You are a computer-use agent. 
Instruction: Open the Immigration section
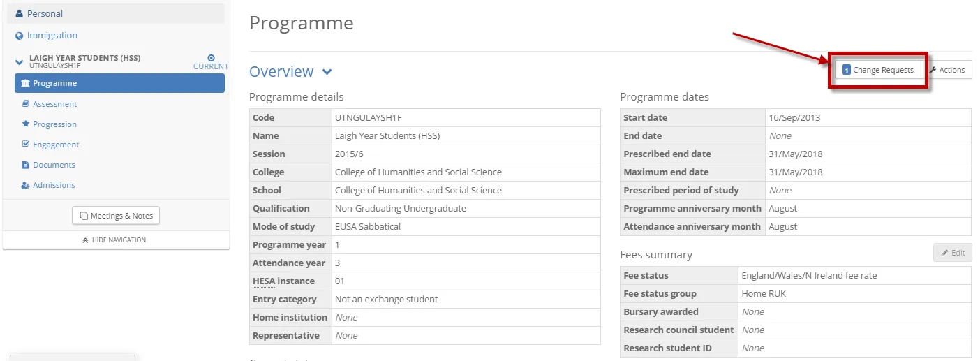52,36
